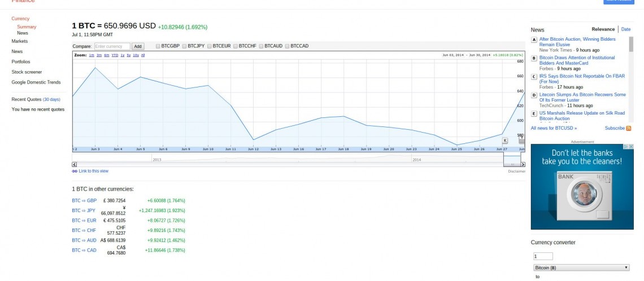Go to Markets section
Image resolution: width=644 pixels, height=281 pixels.
point(20,41)
